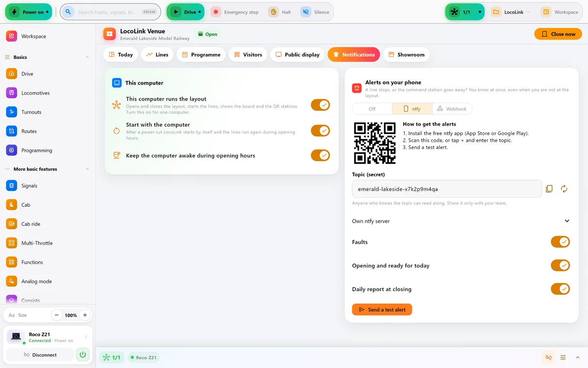Expand the bottom bar with the up chevron
The image size is (588, 368).
click(x=577, y=357)
